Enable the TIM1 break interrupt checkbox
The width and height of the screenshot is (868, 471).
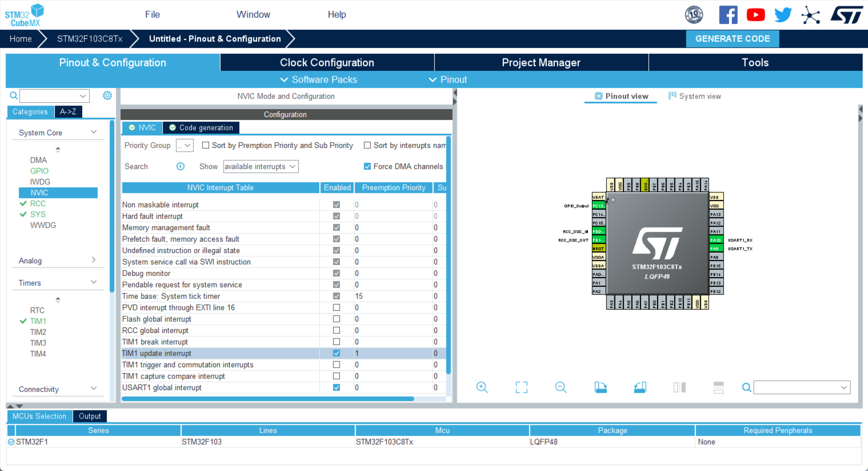(337, 342)
